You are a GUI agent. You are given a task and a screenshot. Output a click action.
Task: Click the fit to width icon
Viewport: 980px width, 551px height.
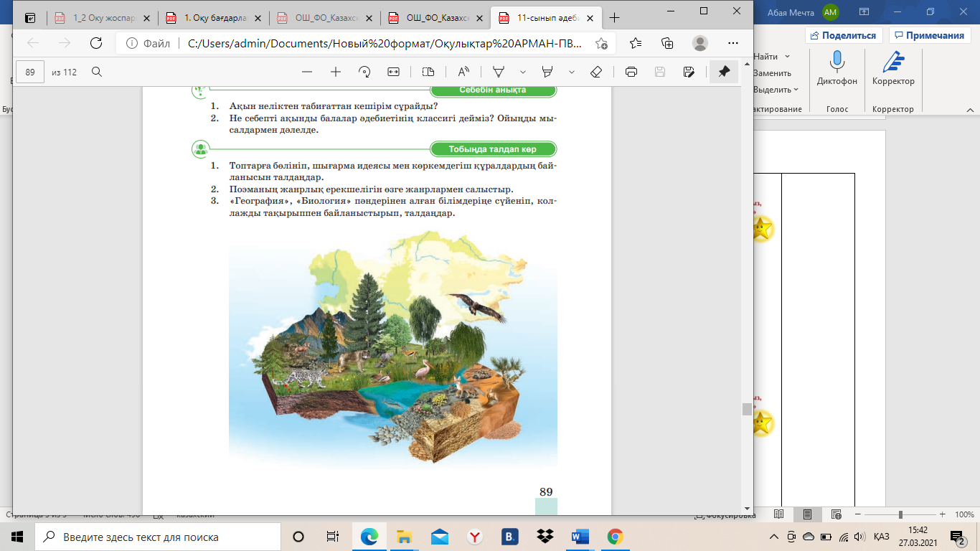(x=393, y=72)
